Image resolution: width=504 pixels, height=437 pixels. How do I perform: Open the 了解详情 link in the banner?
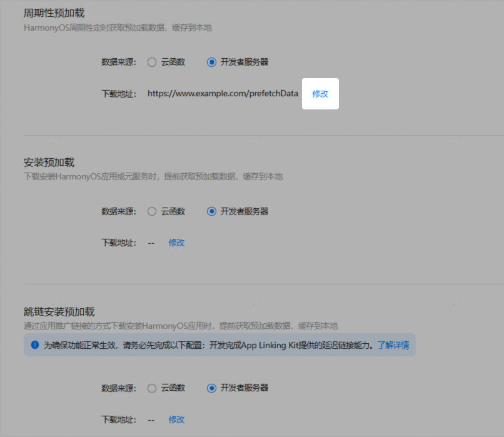(393, 344)
